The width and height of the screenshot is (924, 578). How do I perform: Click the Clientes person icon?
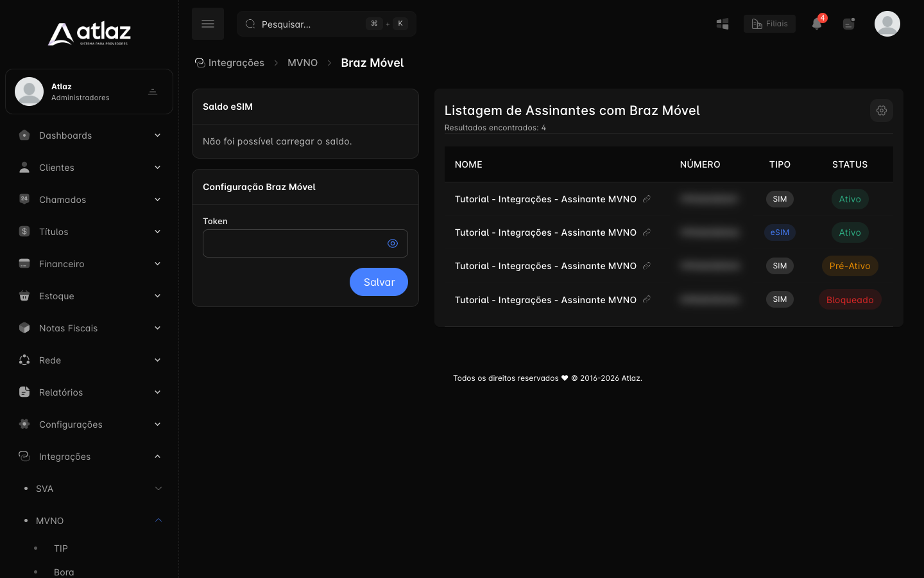pos(24,167)
